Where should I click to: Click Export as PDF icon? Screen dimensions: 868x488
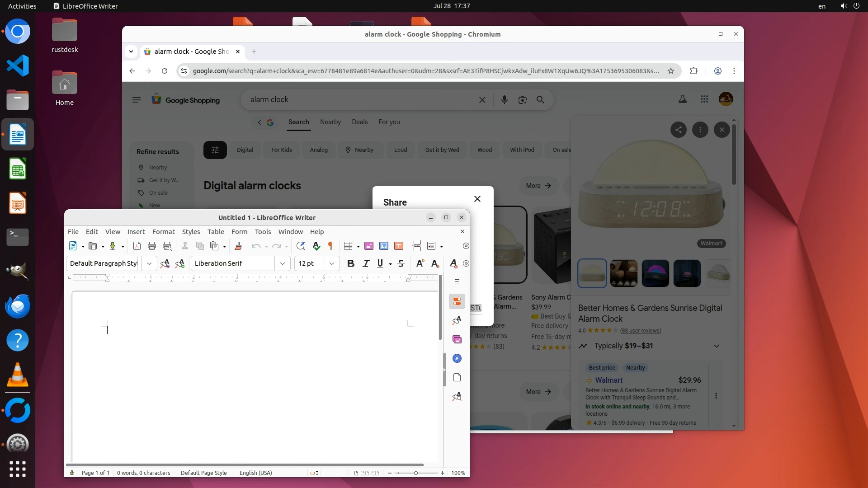pos(137,246)
